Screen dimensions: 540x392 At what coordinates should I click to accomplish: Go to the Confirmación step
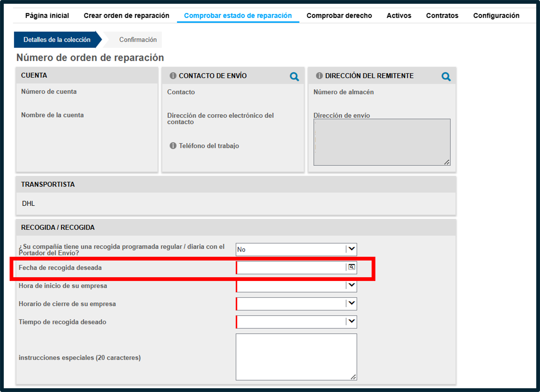pos(138,40)
